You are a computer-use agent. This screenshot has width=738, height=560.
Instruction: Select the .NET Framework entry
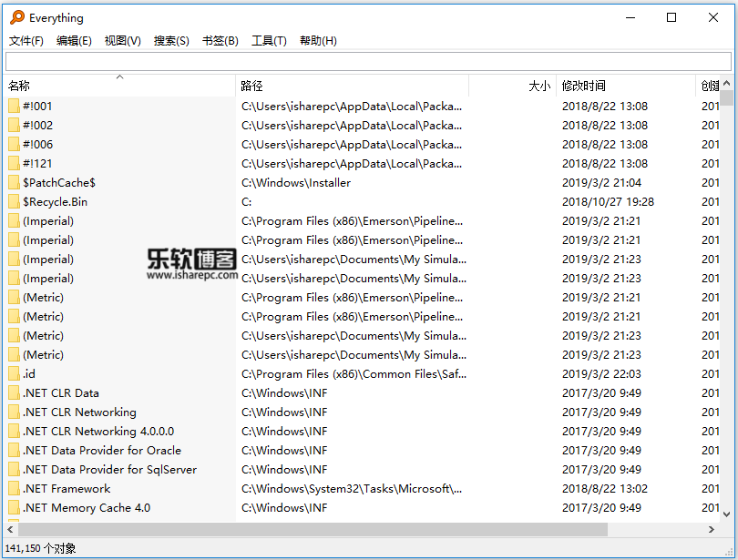click(67, 489)
